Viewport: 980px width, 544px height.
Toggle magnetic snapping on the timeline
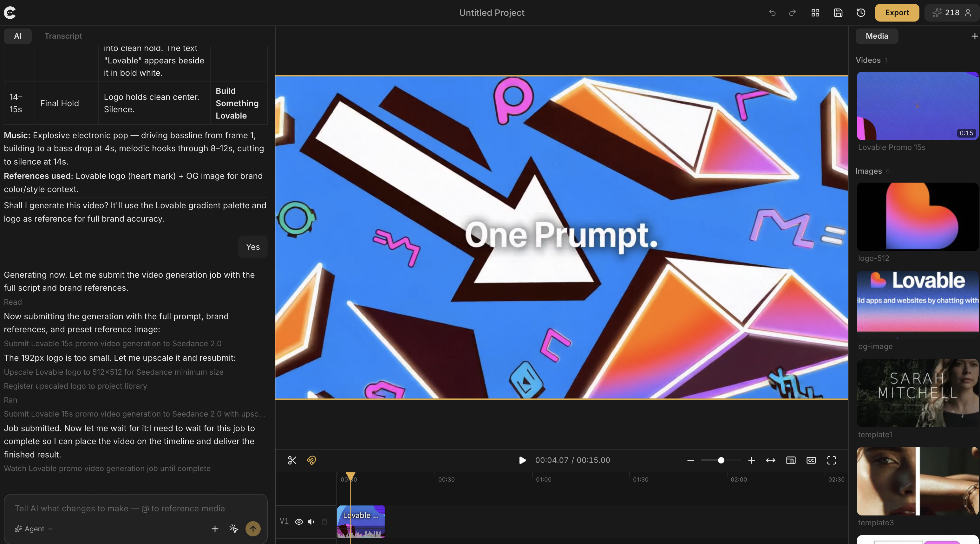coord(311,460)
